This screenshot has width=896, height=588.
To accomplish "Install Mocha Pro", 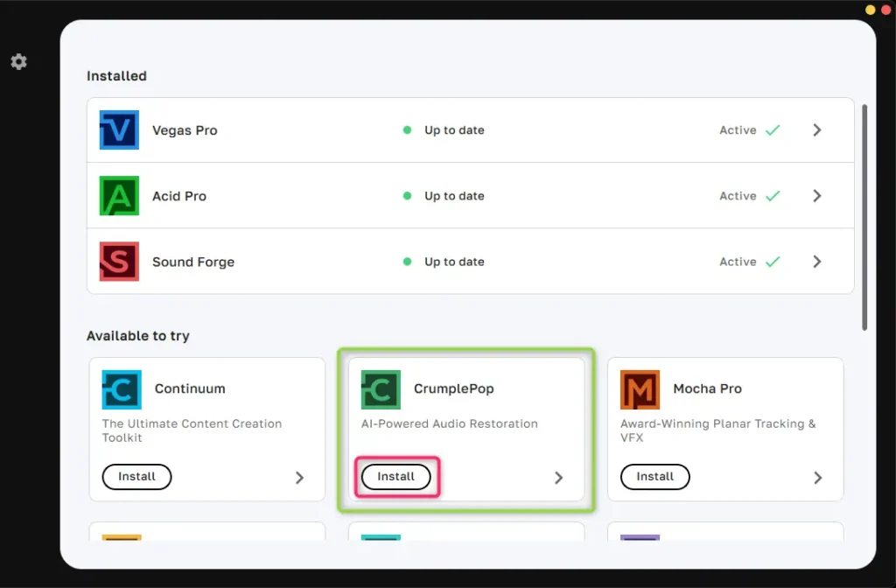I will coord(654,477).
